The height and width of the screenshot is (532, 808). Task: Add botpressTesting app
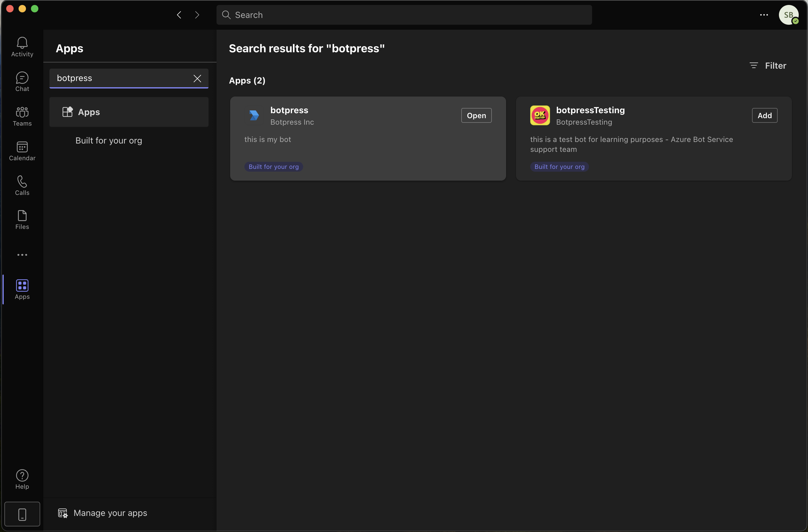pyautogui.click(x=765, y=115)
